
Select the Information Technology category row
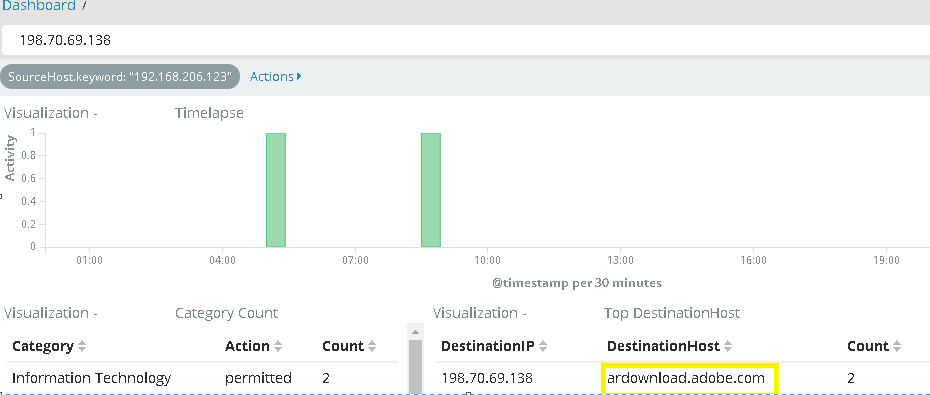(x=202, y=378)
